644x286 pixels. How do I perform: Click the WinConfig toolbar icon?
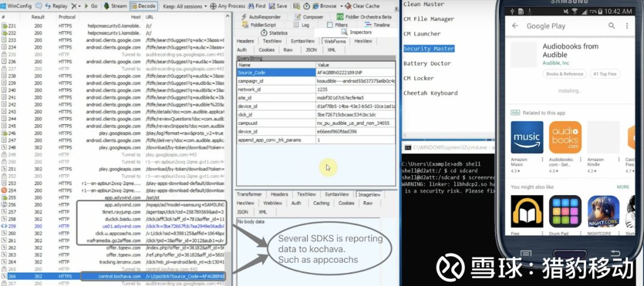(4, 6)
